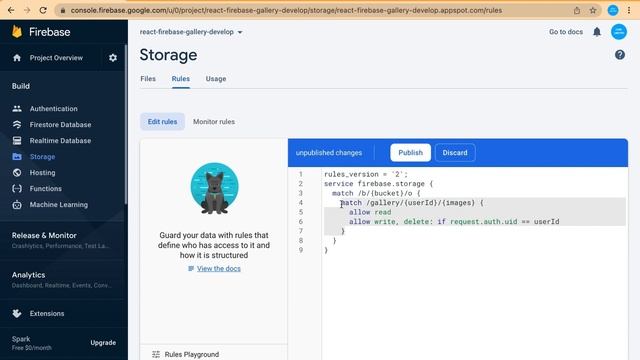Open the Chrome three-dot menu

click(x=629, y=10)
